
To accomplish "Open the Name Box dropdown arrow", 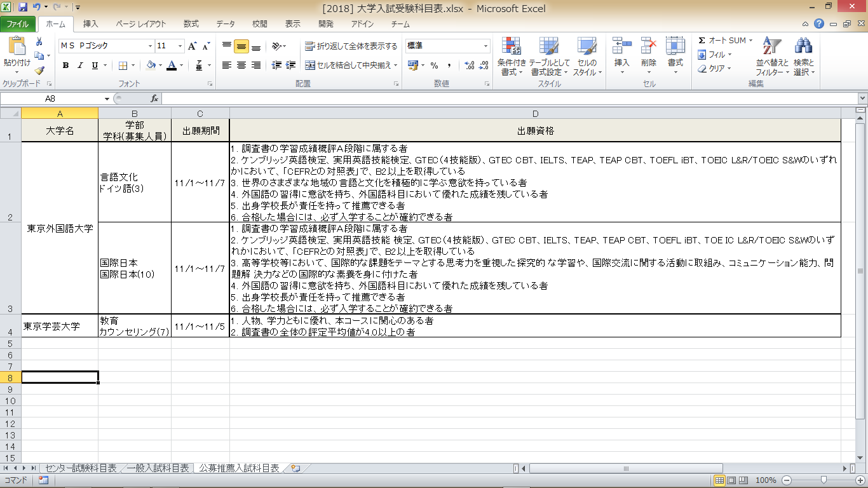I will point(107,99).
